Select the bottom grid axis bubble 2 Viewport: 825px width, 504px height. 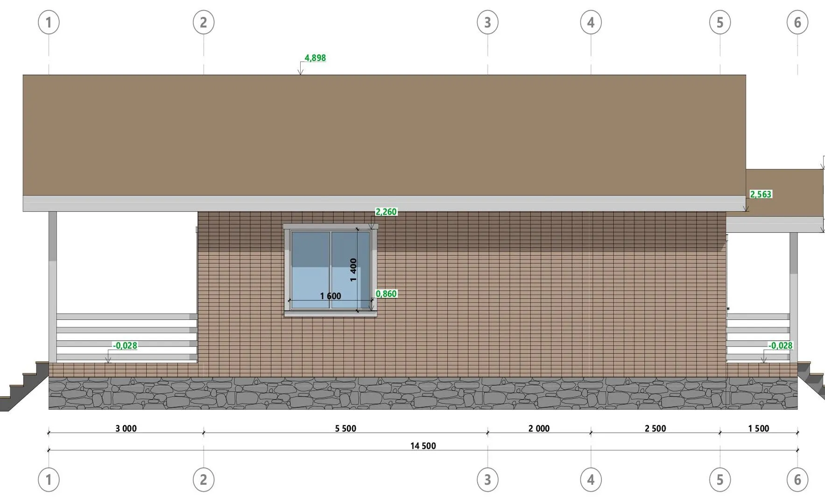pyautogui.click(x=204, y=480)
